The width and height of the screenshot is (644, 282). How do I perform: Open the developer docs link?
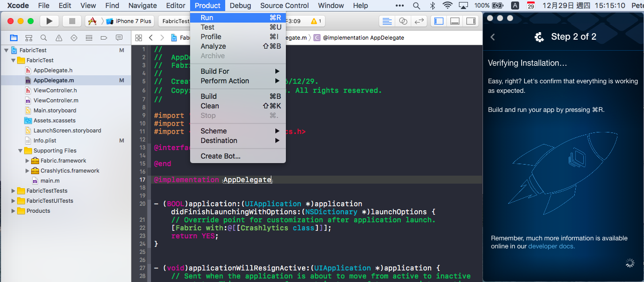coord(551,246)
